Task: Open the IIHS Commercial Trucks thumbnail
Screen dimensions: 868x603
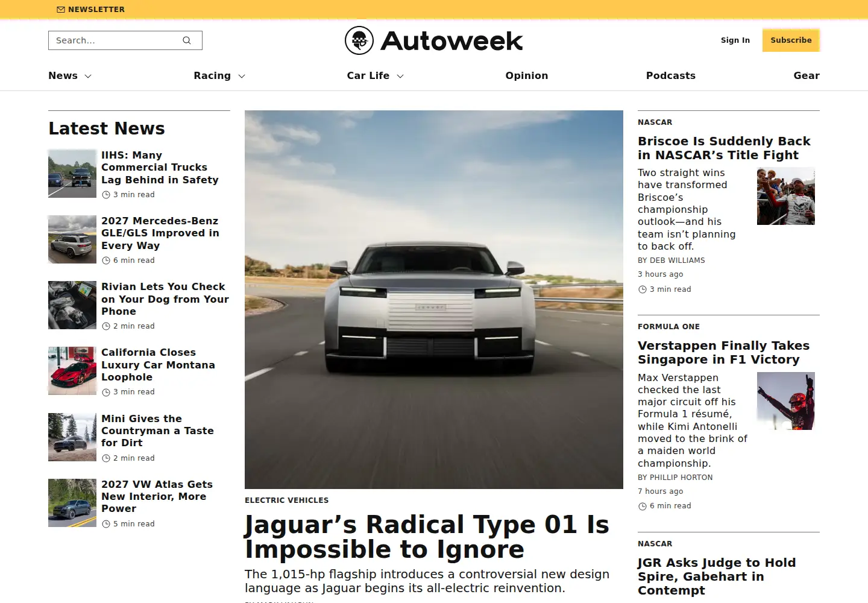Action: point(72,174)
